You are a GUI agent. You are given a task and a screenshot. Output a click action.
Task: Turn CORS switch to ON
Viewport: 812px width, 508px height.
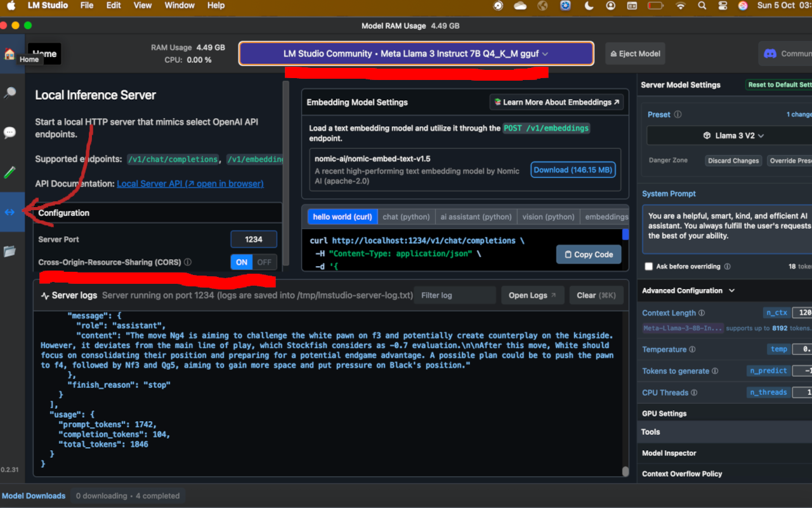242,262
